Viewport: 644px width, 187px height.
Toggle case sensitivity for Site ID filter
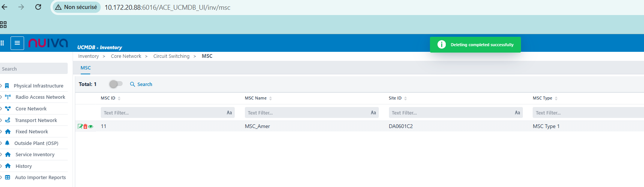pos(517,113)
